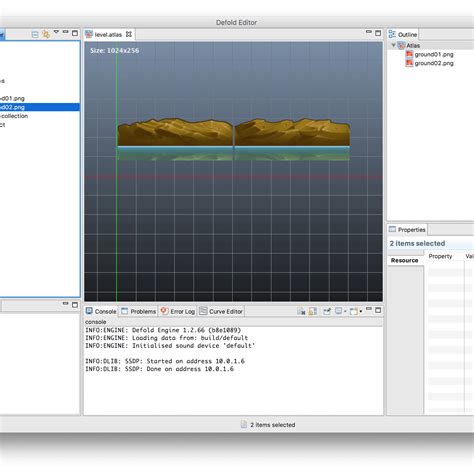
Task: Click the 'SSDP: Started on address' line
Action: pyautogui.click(x=165, y=361)
